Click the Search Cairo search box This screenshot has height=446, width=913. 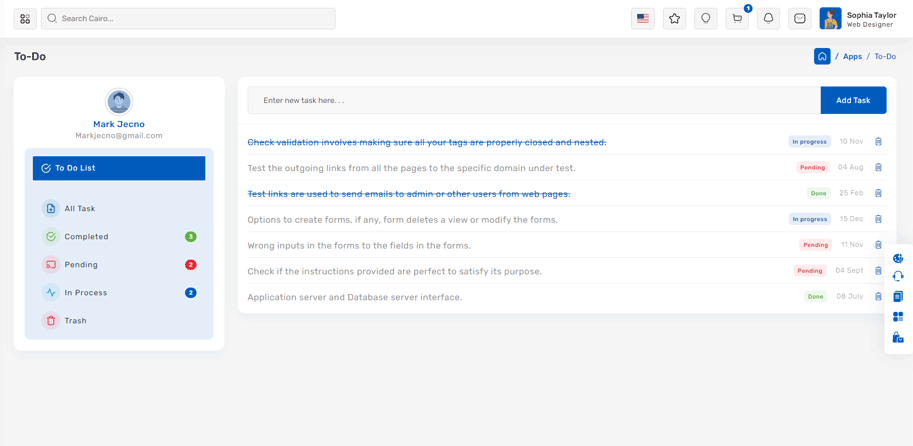coord(190,18)
